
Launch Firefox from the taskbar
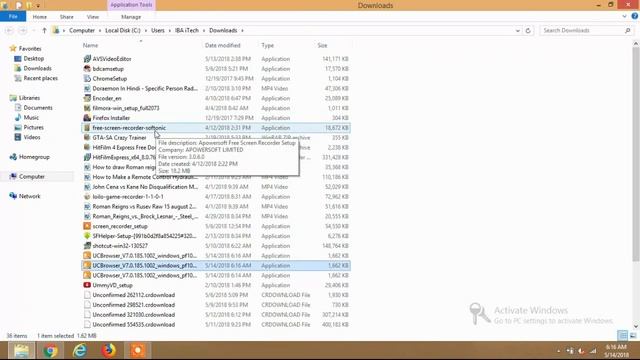pyautogui.click(x=109, y=351)
